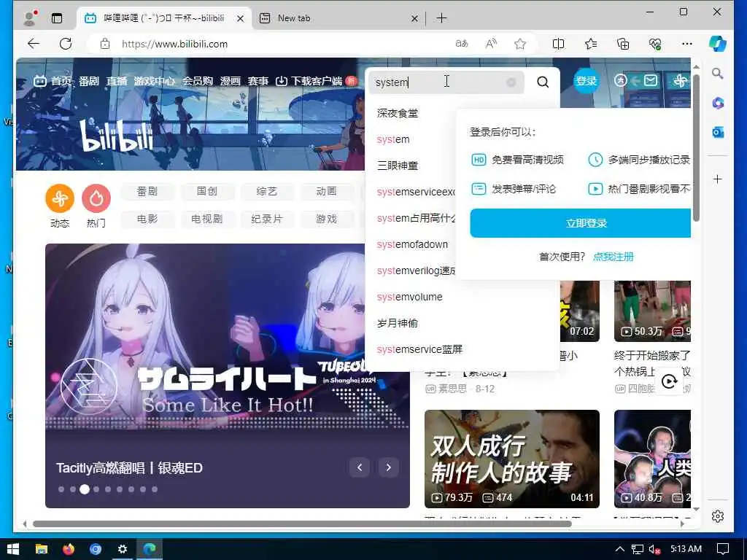Open the 动态 orange circle icon
Screen dimensions: 747x560
(60, 198)
